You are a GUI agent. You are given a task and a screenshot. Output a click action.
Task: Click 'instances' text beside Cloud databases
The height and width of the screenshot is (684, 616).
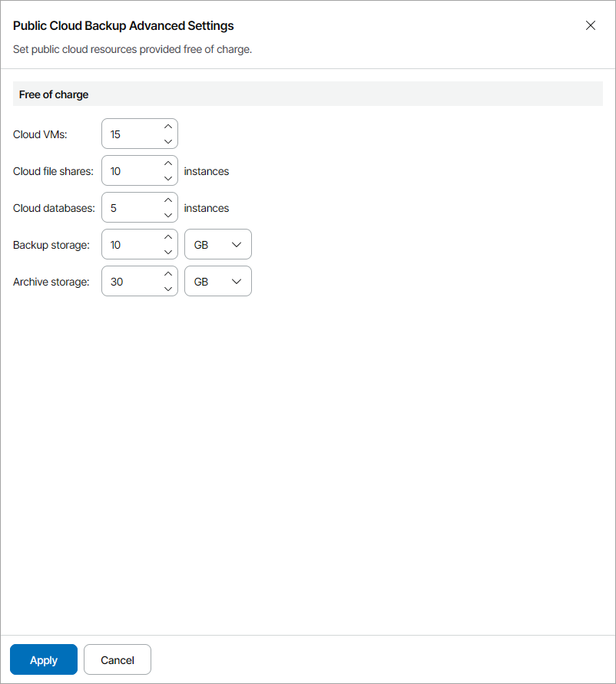click(x=207, y=208)
